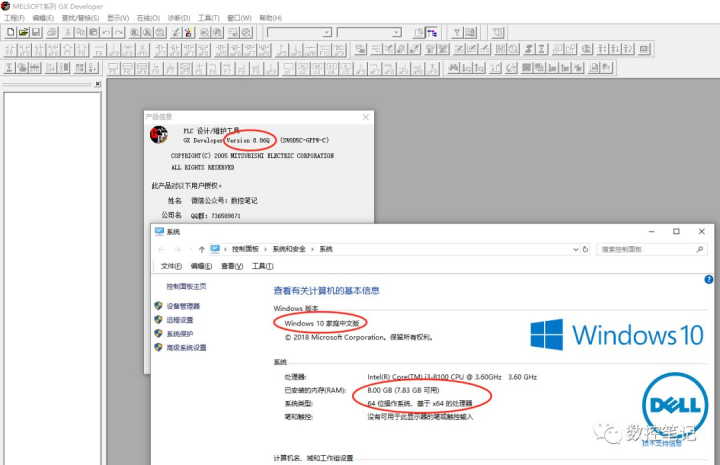Open the 工程(F) menu

click(14, 18)
